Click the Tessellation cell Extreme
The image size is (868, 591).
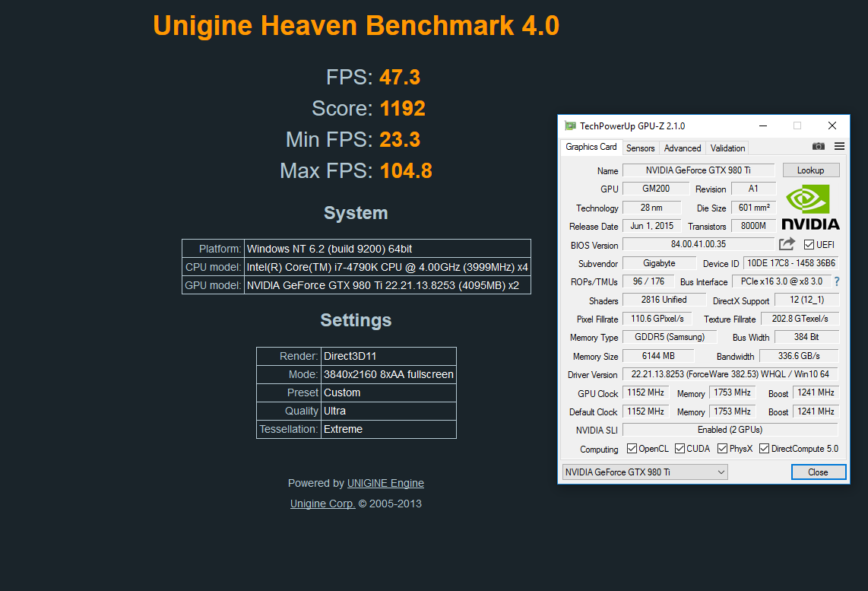[x=388, y=429]
